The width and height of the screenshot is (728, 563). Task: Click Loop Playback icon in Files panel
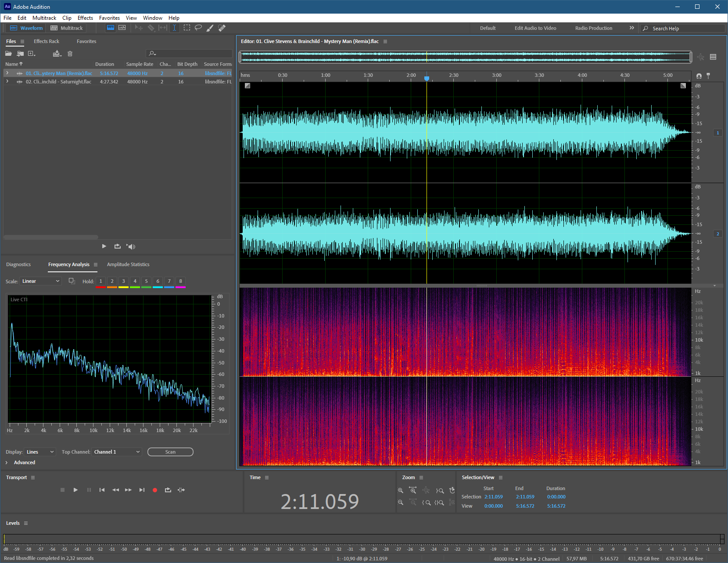click(118, 246)
